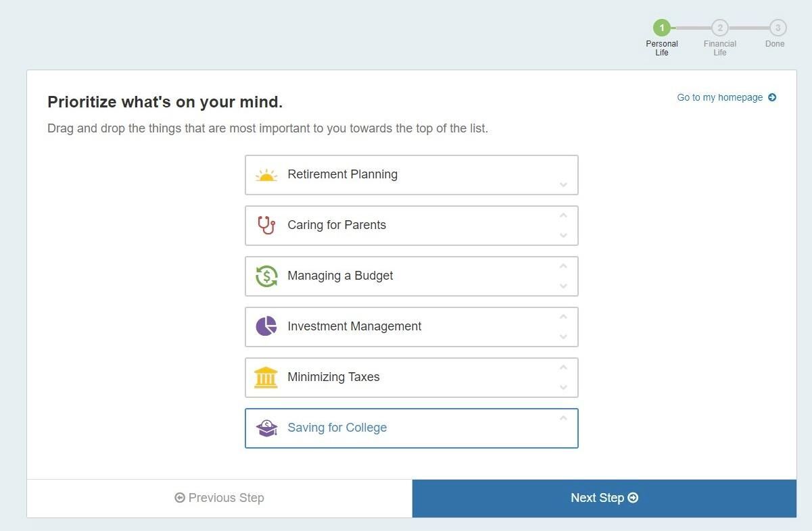
Task: Click the Retirement Planning sun icon
Action: pyautogui.click(x=266, y=175)
